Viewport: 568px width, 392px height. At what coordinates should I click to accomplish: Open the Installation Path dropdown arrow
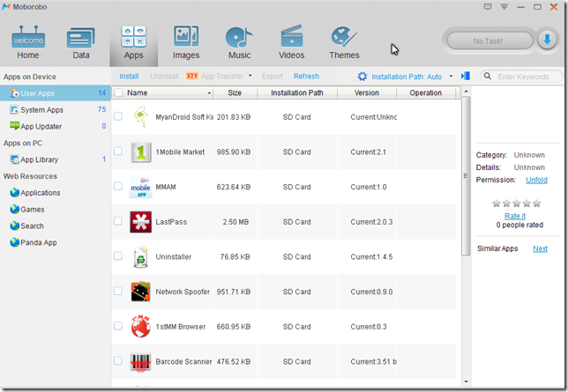pyautogui.click(x=451, y=76)
